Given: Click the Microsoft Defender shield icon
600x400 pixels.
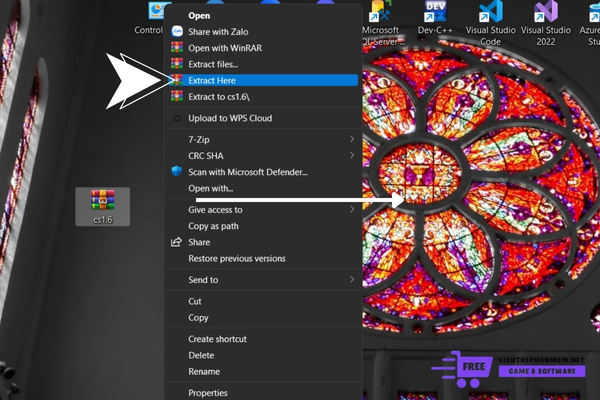Looking at the screenshot, I should click(177, 172).
